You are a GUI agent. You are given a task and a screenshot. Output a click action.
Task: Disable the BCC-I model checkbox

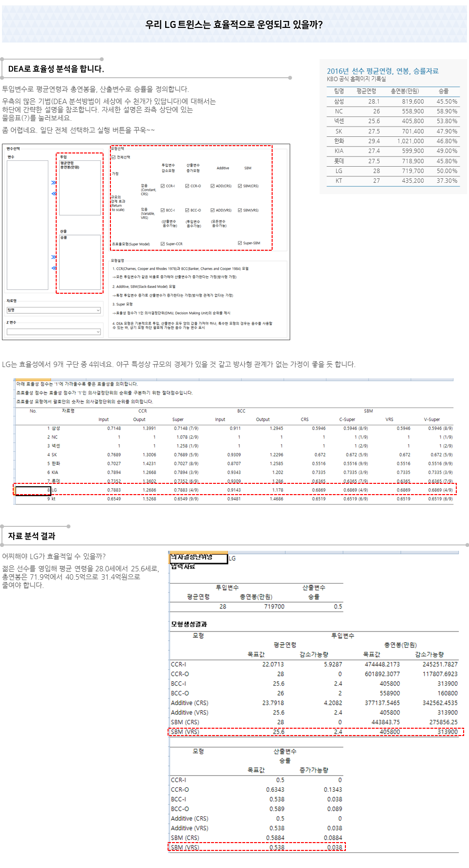[163, 210]
